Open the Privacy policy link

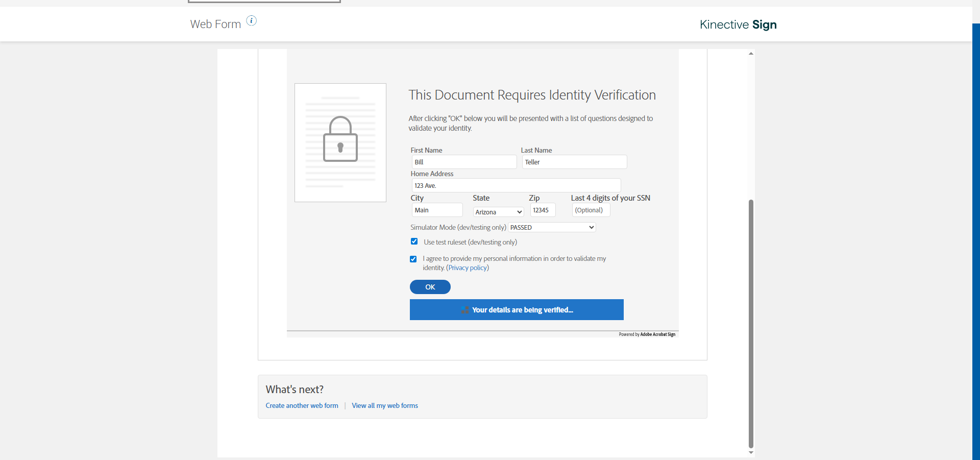[468, 268]
